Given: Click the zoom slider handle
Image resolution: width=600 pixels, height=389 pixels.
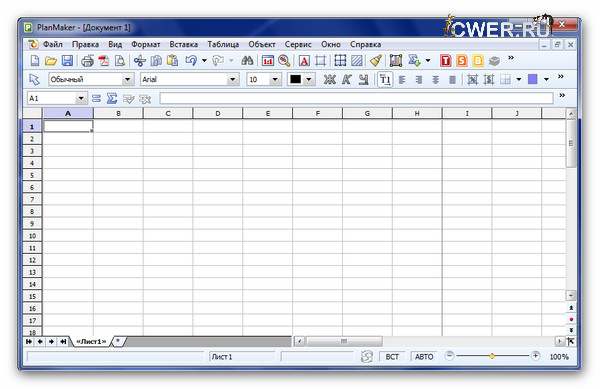Looking at the screenshot, I should click(x=492, y=356).
